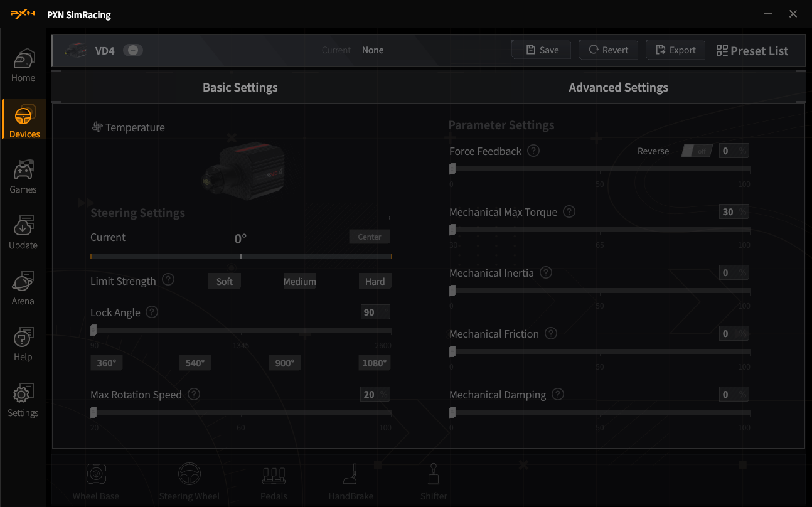Click the Lock Angle value field
The height and width of the screenshot is (507, 812).
[375, 312]
